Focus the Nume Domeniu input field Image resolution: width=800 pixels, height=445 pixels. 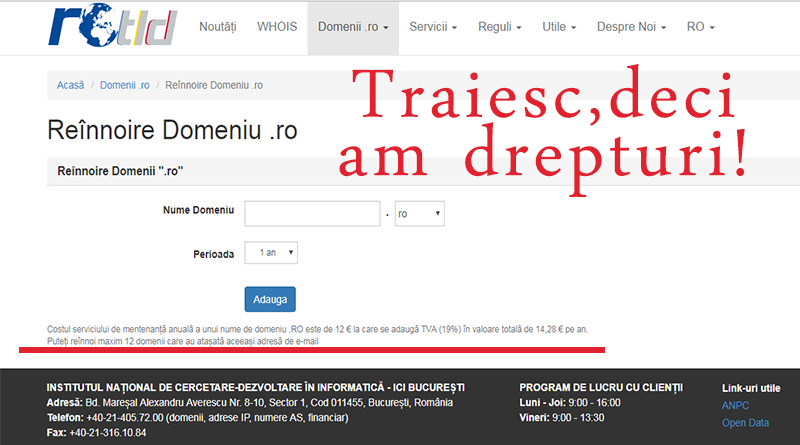tap(312, 213)
